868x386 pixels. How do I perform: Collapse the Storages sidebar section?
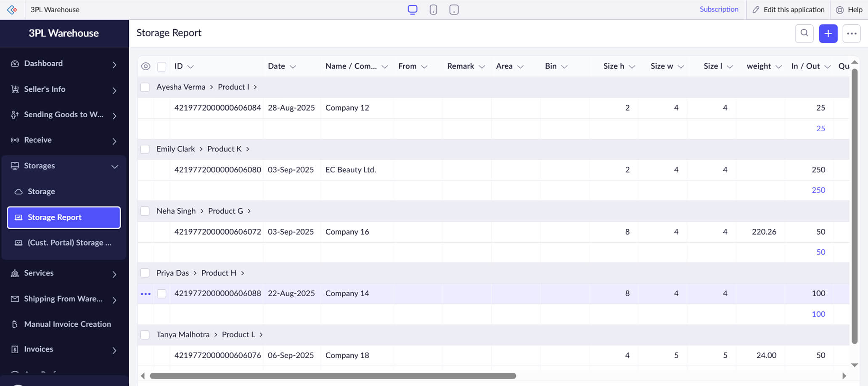pyautogui.click(x=114, y=167)
